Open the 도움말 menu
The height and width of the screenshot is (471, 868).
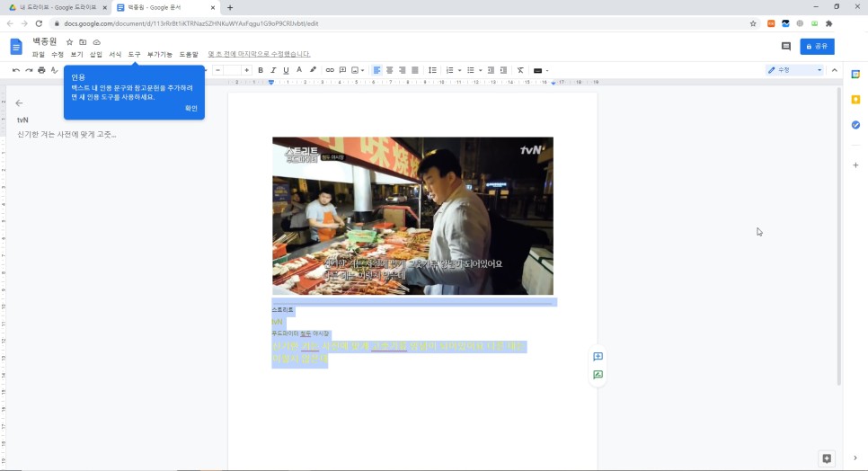[188, 54]
